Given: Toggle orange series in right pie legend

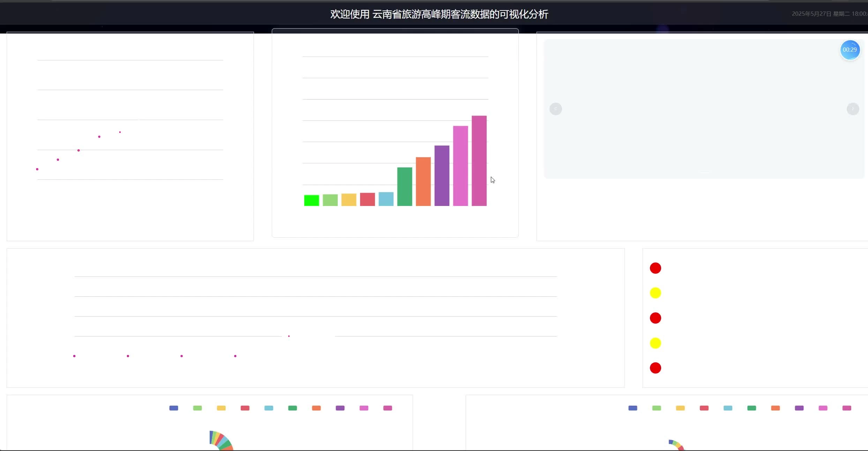Looking at the screenshot, I should 775,408.
